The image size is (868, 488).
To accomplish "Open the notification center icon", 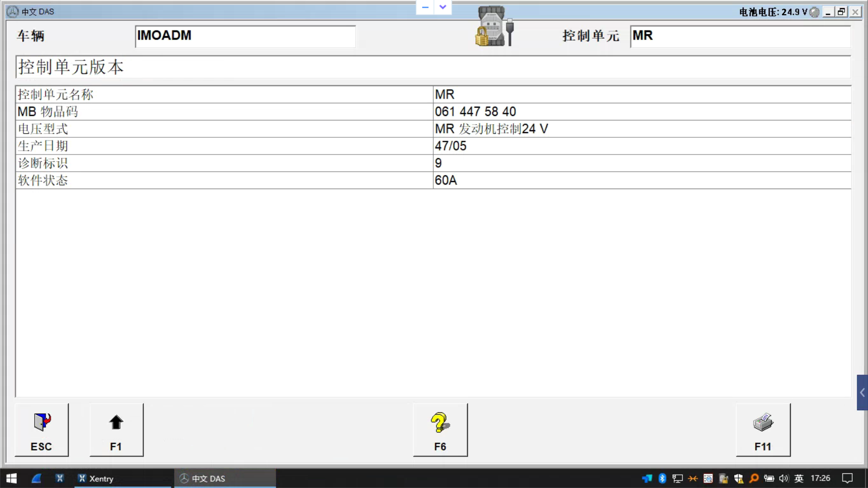I will click(x=847, y=478).
